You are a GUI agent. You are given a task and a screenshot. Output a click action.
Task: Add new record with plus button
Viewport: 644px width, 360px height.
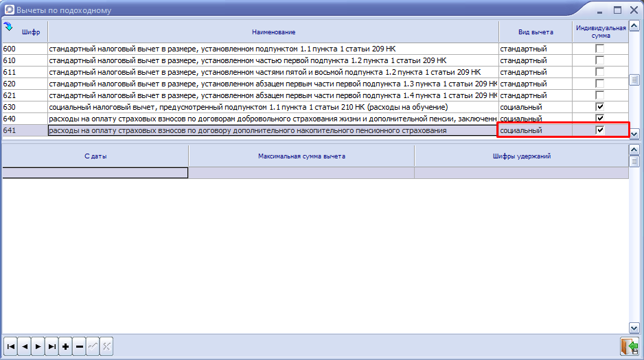(x=66, y=347)
